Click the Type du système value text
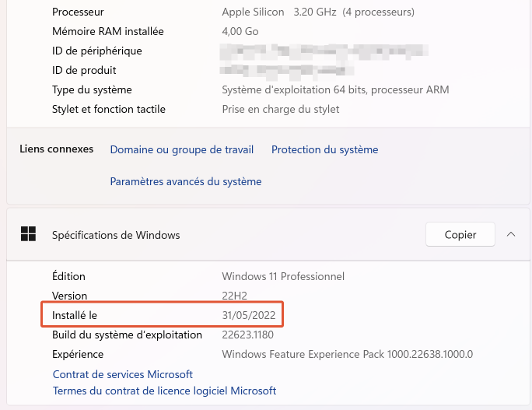The image size is (532, 410). pos(335,90)
